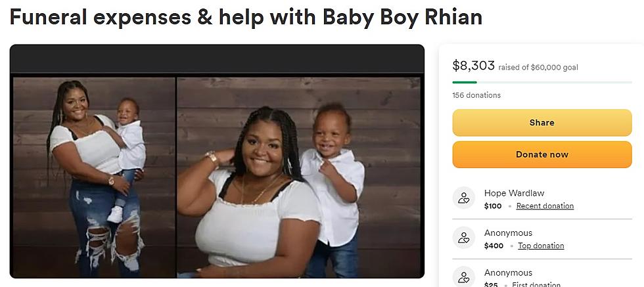The width and height of the screenshot is (644, 287).
Task: Click the 156 donations count
Action: click(476, 95)
